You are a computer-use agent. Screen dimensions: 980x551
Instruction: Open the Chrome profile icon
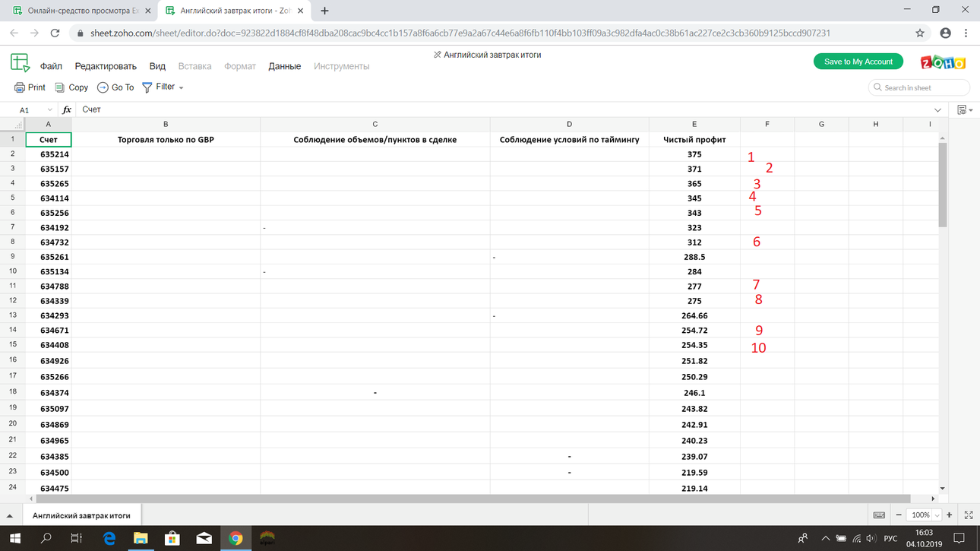945,33
